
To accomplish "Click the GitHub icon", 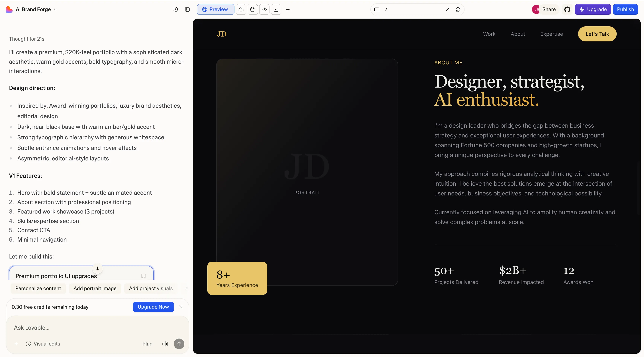I will click(x=567, y=9).
